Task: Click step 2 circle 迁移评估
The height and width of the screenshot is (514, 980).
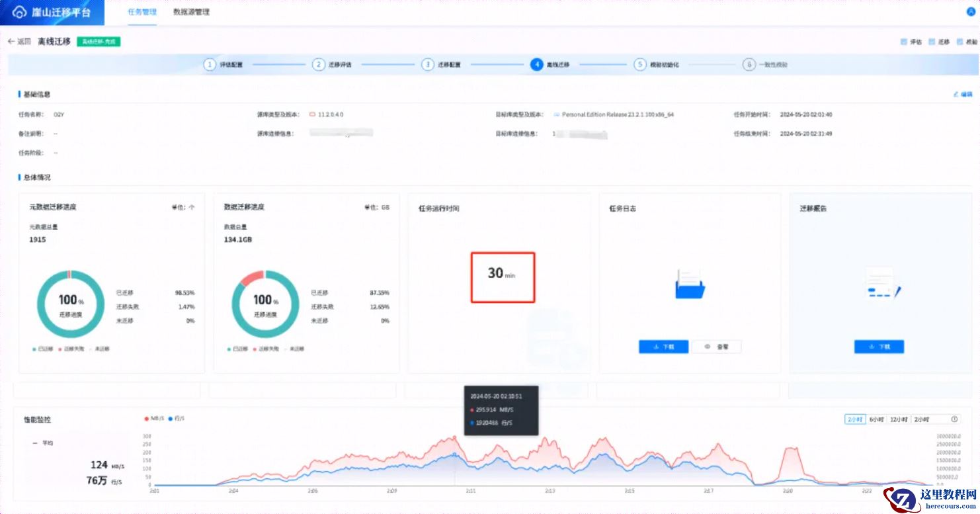Action: [319, 65]
